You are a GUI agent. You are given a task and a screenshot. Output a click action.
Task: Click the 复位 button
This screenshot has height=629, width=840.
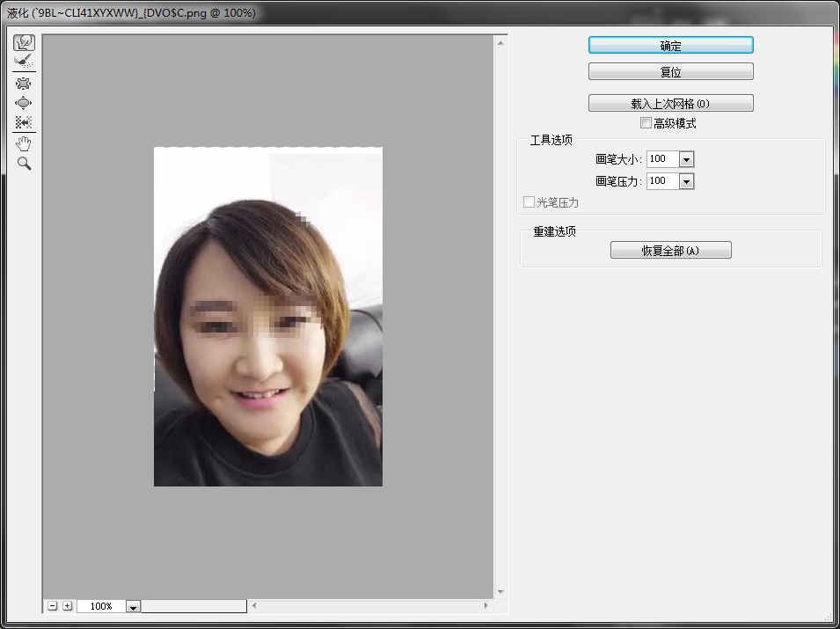tap(670, 72)
